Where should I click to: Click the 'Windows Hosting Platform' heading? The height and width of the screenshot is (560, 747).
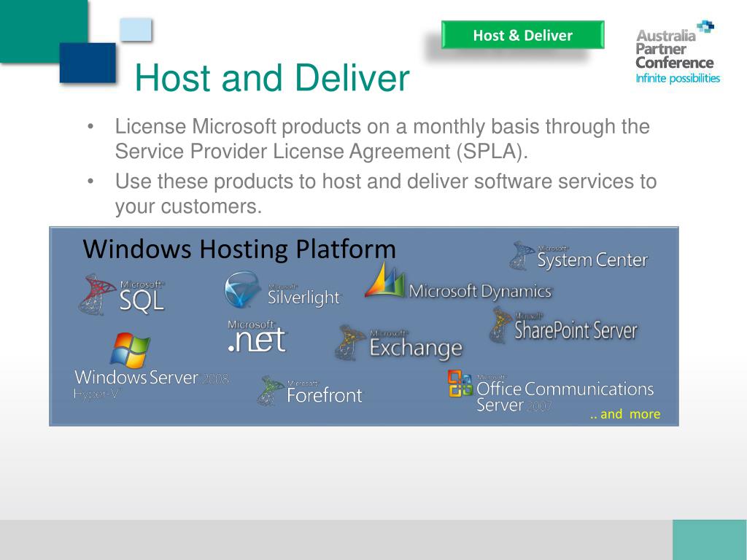pos(239,249)
